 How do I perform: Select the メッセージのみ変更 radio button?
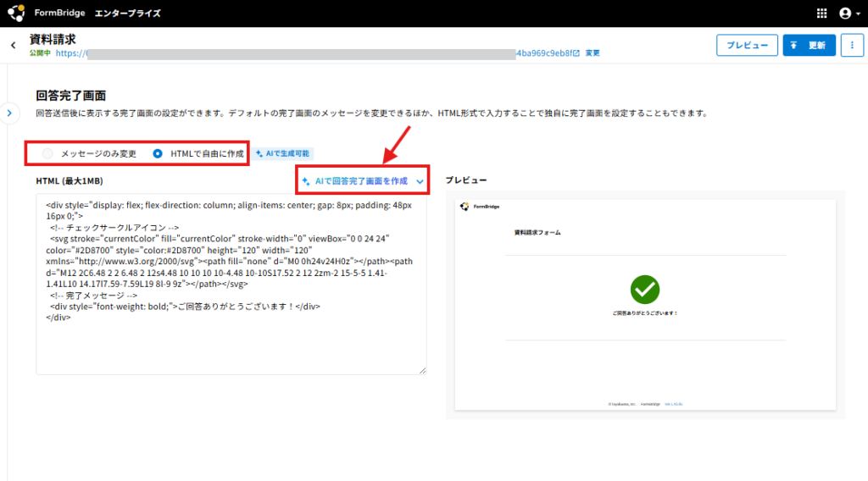tap(47, 153)
